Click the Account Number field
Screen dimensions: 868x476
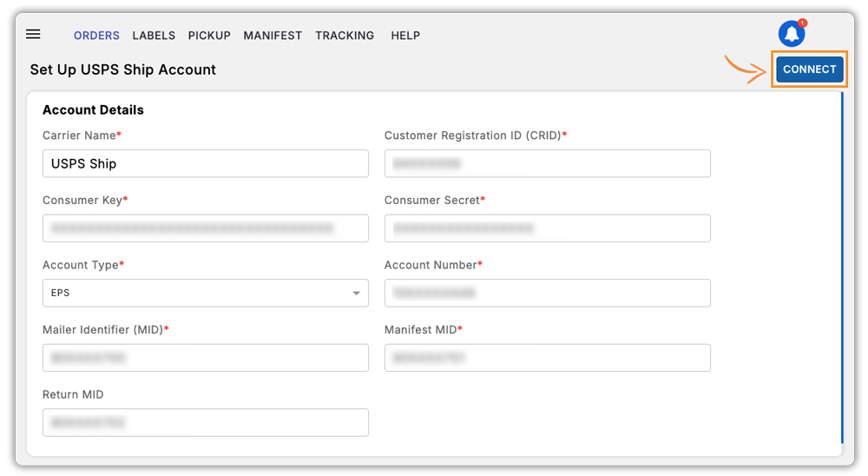548,293
